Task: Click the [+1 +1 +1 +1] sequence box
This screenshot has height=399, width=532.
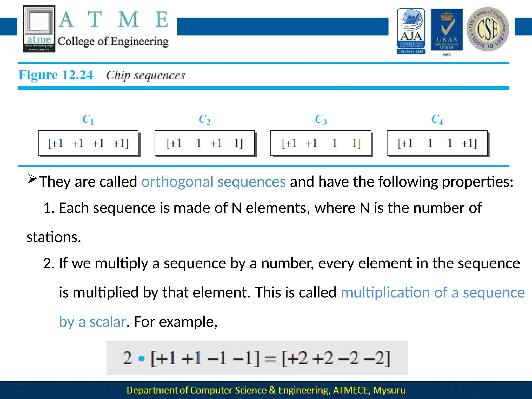Action: point(89,143)
